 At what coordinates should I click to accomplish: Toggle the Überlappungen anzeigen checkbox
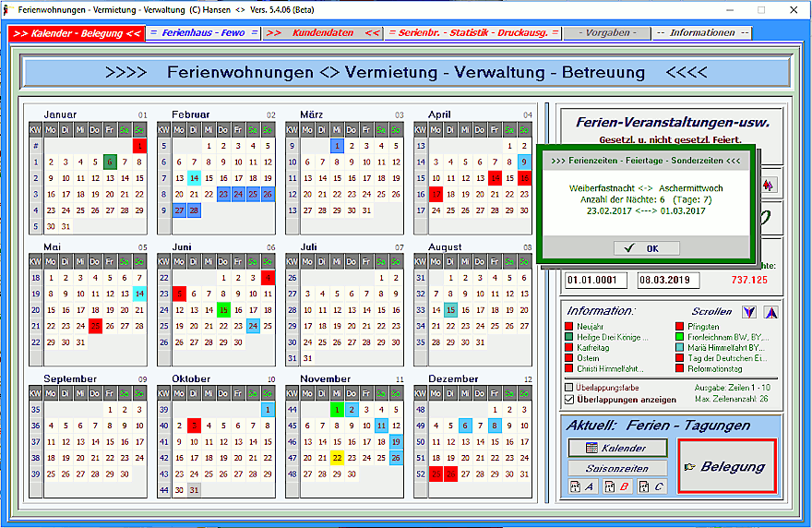570,400
